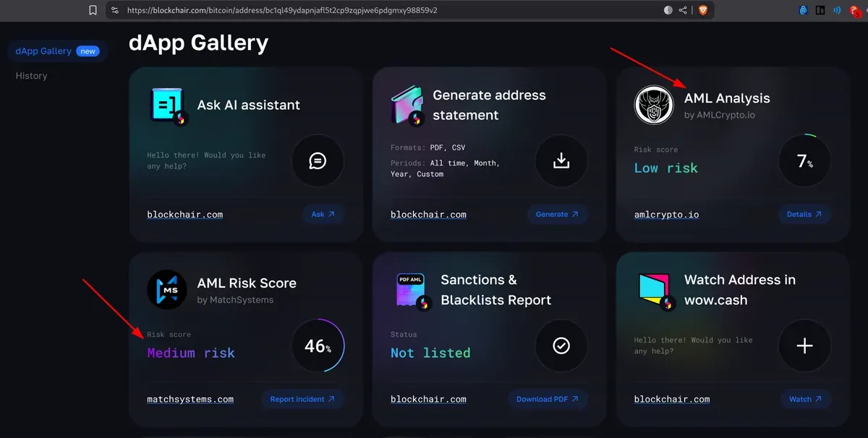The width and height of the screenshot is (868, 438).
Task: Click the 46% risk score gauge
Action: tap(317, 345)
